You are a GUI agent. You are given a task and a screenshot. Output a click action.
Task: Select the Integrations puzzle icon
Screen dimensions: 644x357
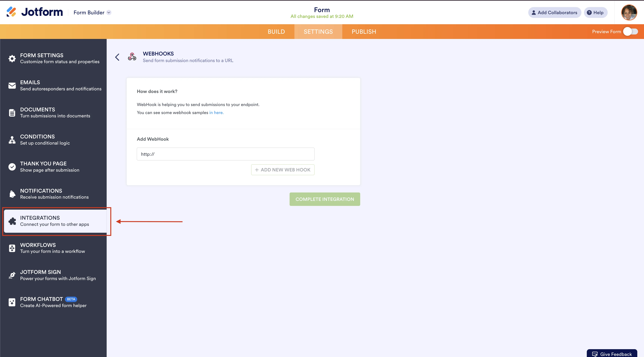12,221
